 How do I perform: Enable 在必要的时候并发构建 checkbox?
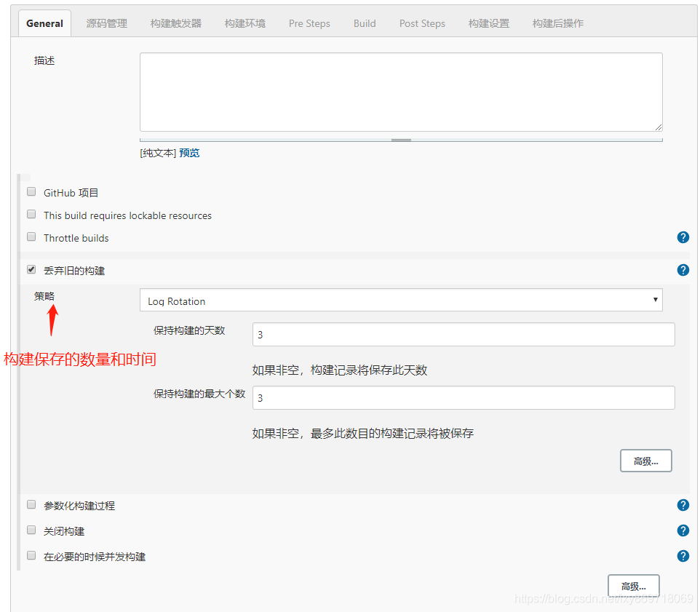coord(31,556)
